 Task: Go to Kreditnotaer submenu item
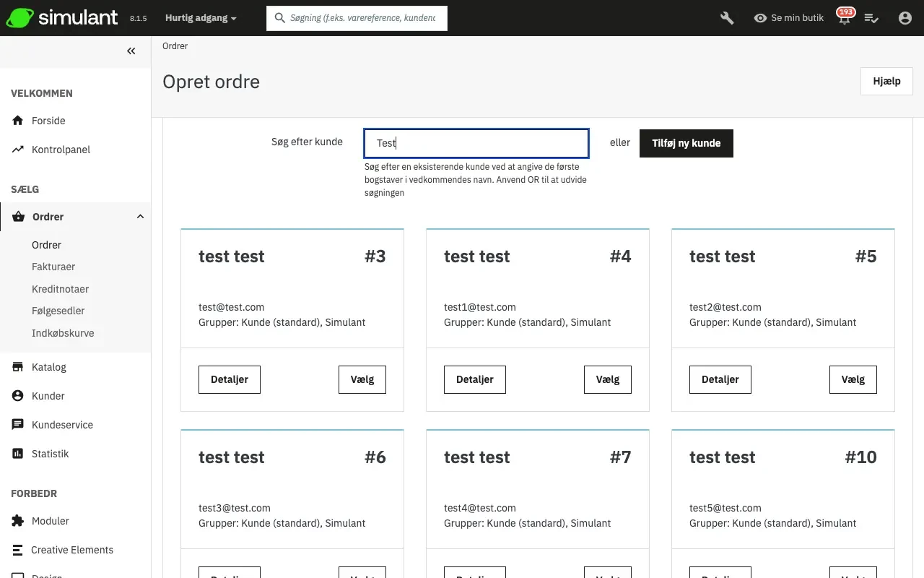click(x=61, y=289)
